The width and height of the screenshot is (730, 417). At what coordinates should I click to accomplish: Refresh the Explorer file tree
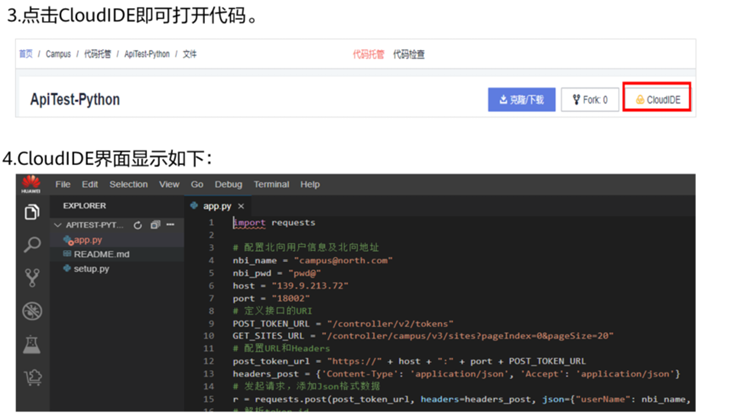coord(138,226)
